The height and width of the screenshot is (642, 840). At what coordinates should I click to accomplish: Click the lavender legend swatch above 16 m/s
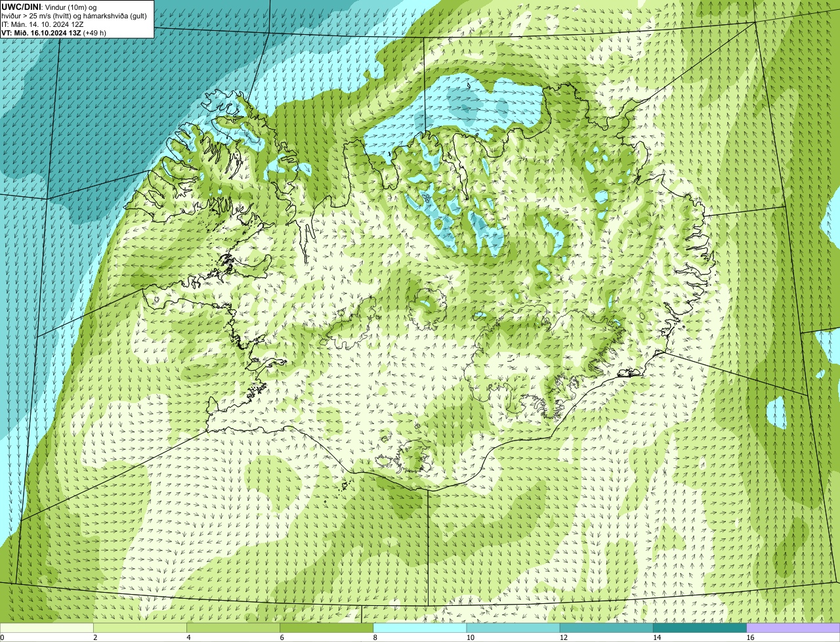793,628
